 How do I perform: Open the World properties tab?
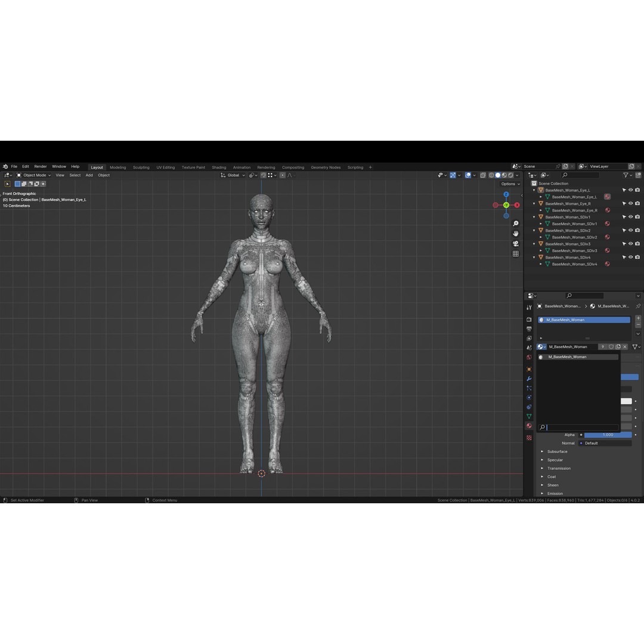[x=529, y=357]
